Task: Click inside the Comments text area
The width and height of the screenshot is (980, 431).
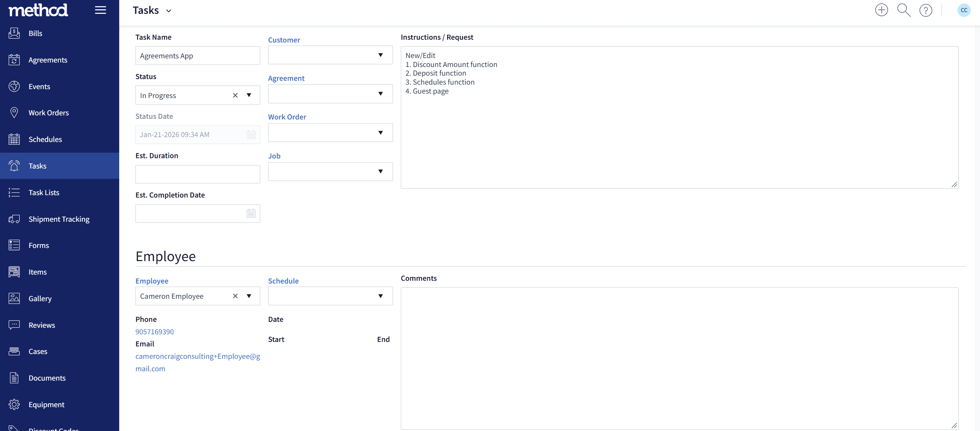Action: pos(679,358)
